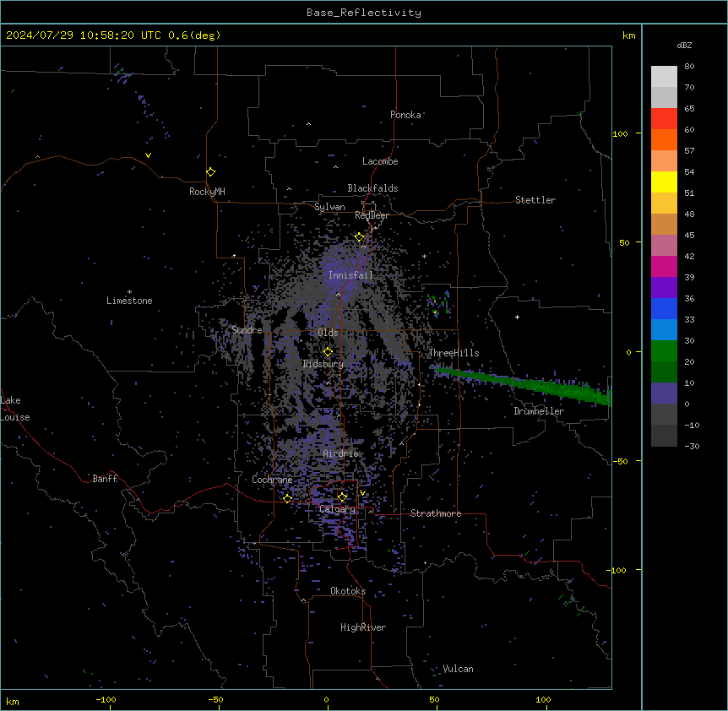The image size is (728, 711).
Task: Click the Blackfalds town label
Action: pos(372,188)
